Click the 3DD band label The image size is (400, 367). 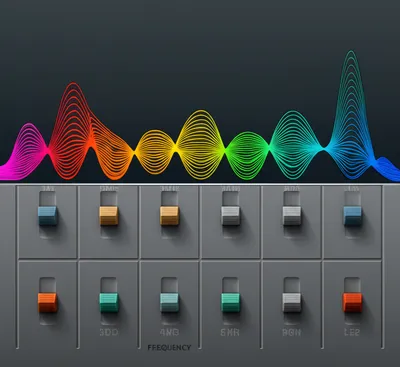(x=109, y=332)
